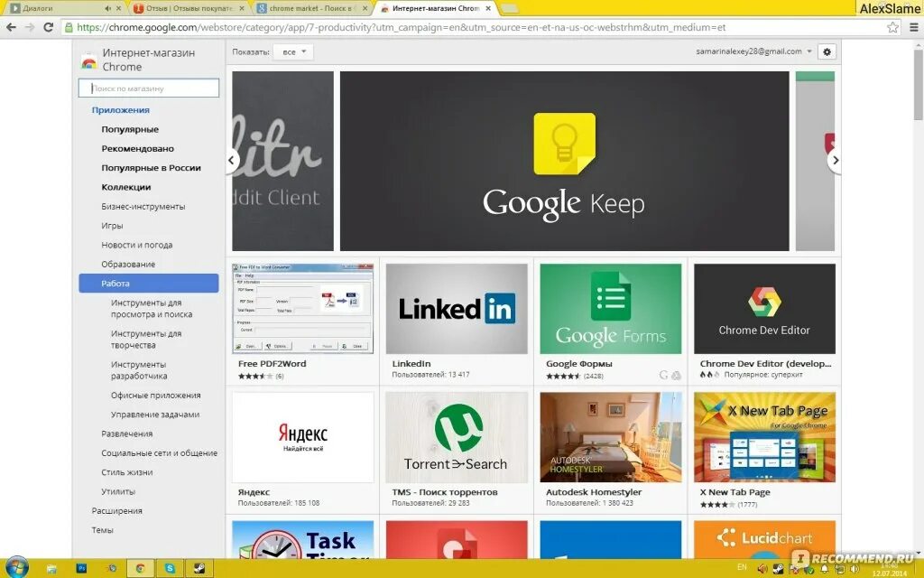Close the Диалоги tab

119,8
